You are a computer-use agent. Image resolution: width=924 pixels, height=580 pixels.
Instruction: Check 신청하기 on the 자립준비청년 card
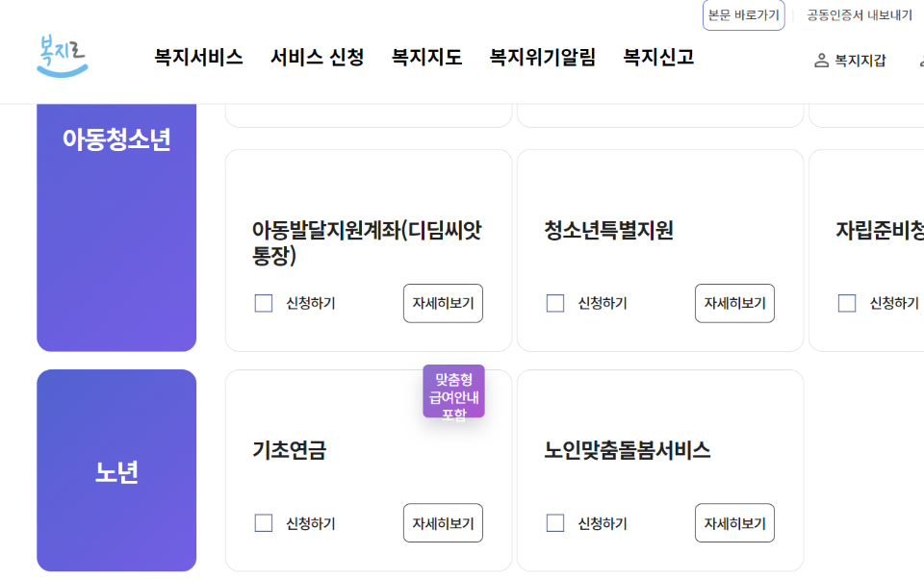847,303
